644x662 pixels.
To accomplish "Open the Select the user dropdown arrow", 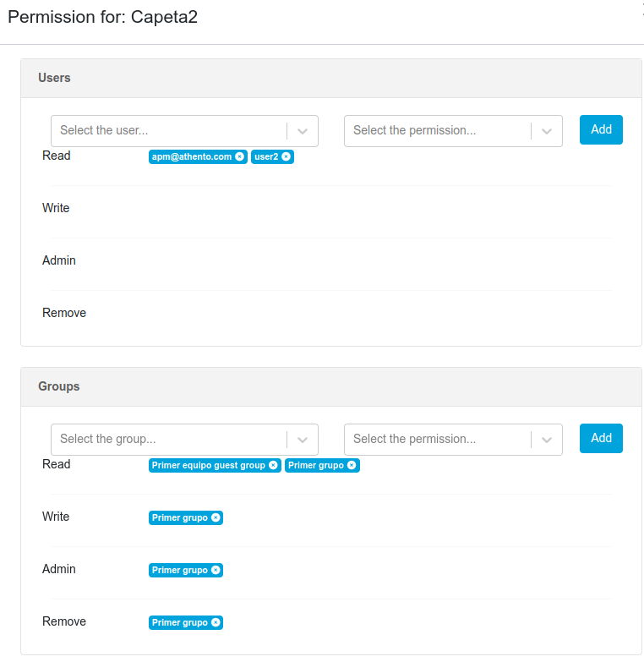I will pos(303,131).
